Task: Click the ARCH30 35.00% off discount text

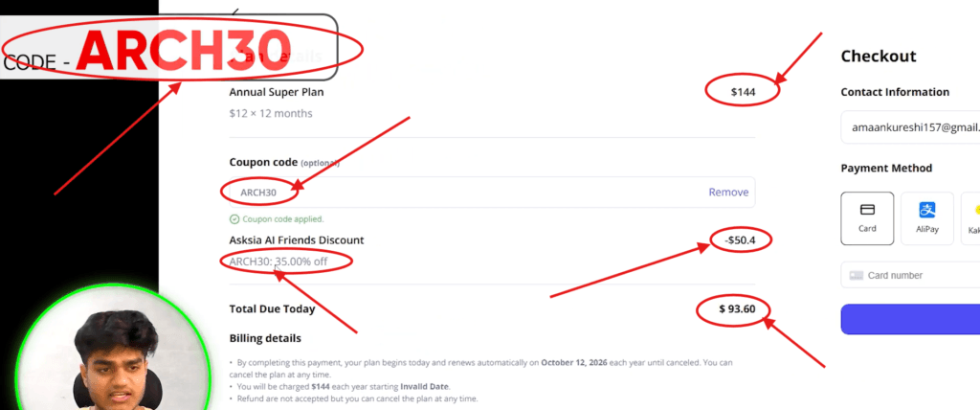Action: tap(278, 261)
